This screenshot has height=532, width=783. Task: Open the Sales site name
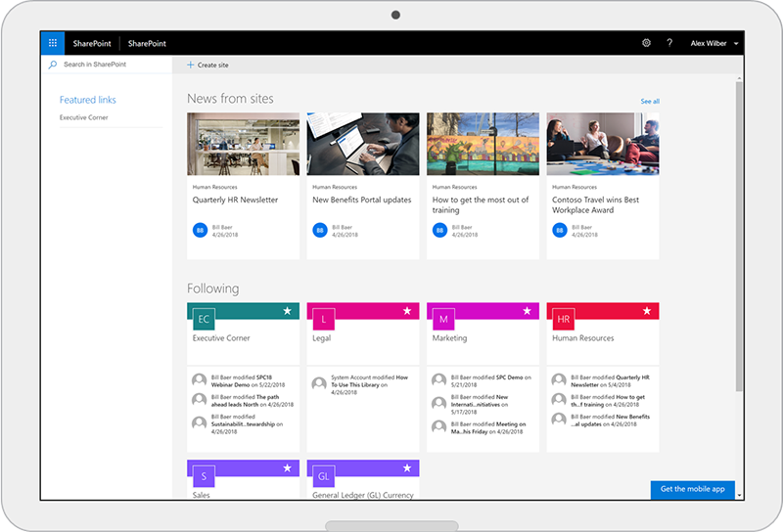tap(202, 495)
